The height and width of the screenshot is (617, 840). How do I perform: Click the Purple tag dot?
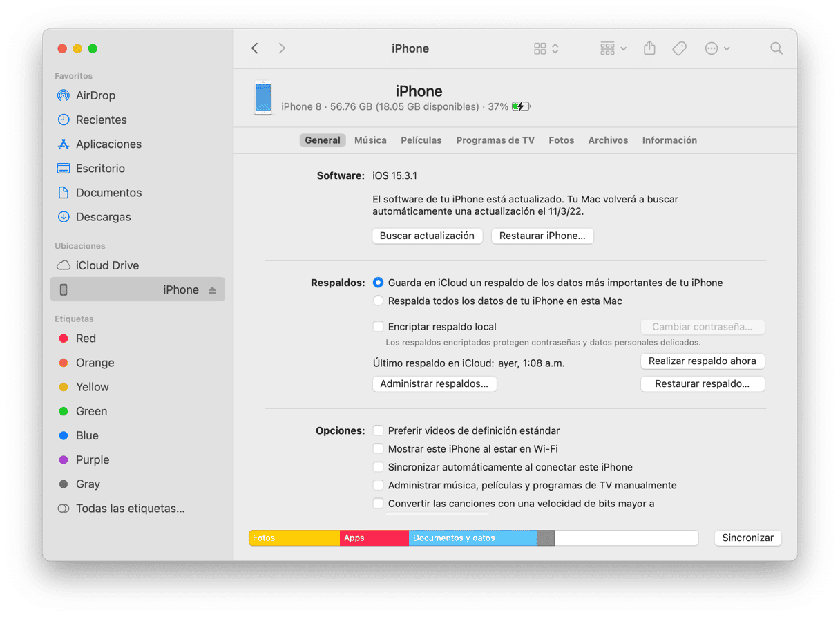pos(64,459)
